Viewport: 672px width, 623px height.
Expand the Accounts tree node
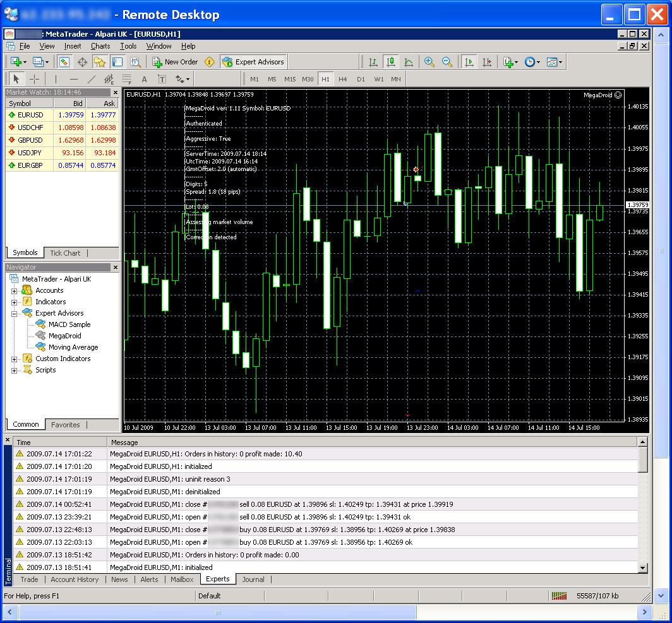click(14, 291)
